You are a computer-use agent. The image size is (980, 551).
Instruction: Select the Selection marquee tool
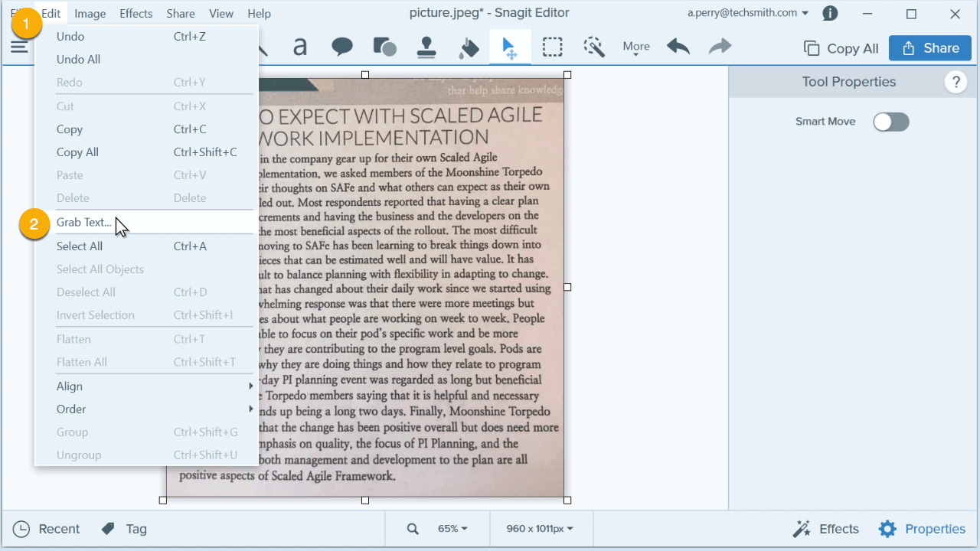point(552,46)
